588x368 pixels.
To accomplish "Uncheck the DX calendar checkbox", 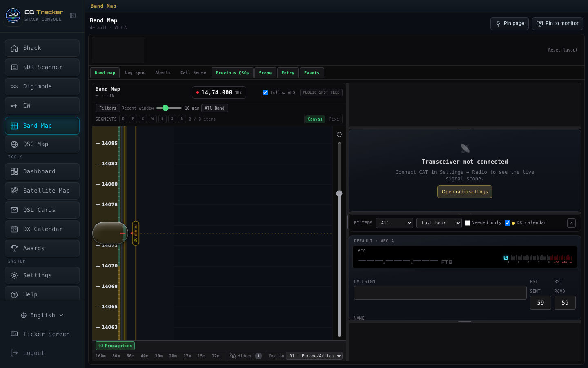I will click(507, 223).
